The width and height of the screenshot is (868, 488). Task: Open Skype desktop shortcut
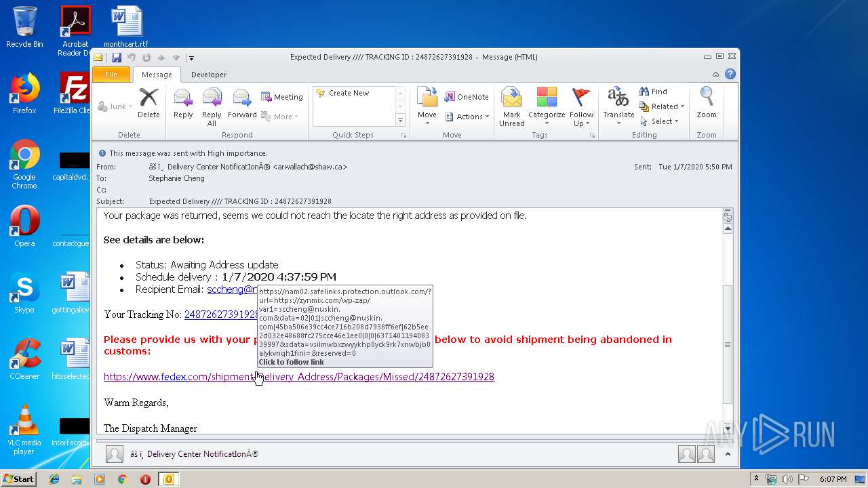coord(24,293)
